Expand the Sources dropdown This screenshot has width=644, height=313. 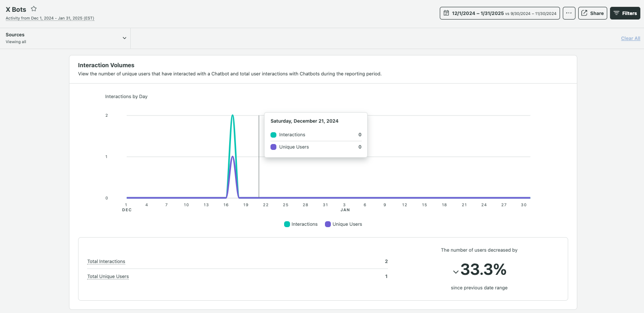pyautogui.click(x=65, y=38)
